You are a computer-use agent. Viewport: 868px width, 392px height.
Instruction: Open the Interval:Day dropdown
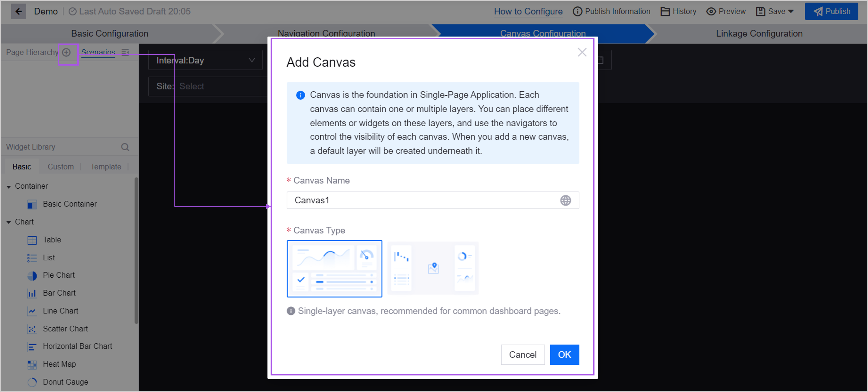[x=205, y=60]
